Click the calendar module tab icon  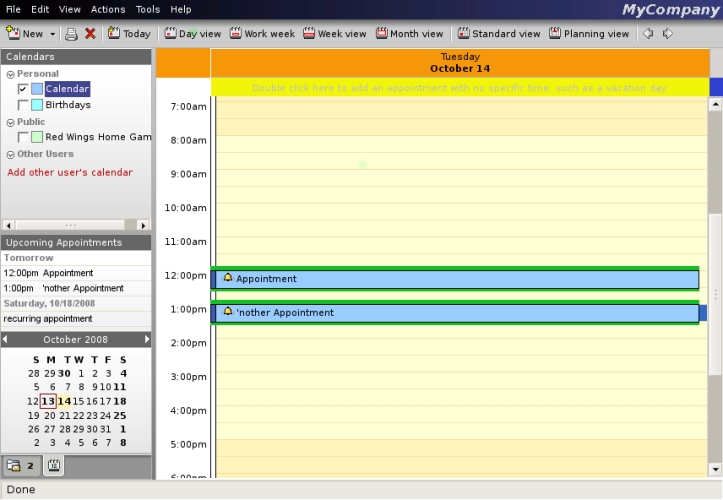[x=53, y=466]
